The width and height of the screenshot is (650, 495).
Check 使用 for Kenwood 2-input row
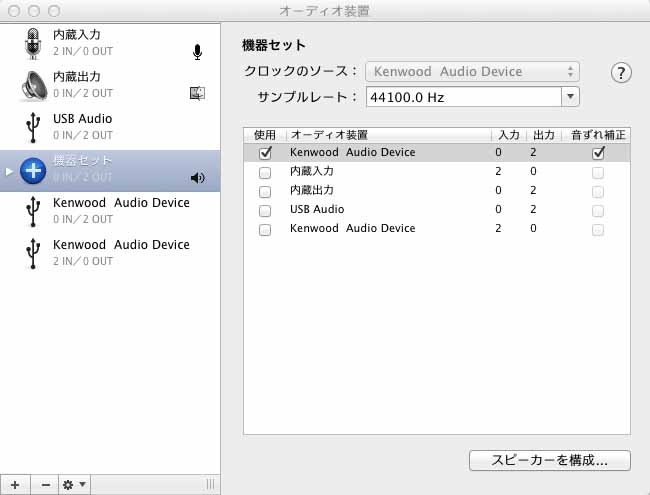(x=265, y=230)
